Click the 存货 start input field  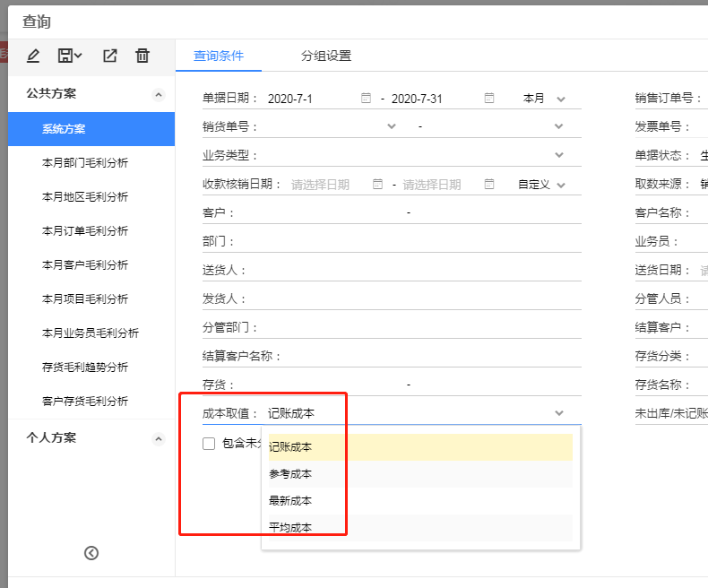[320, 385]
